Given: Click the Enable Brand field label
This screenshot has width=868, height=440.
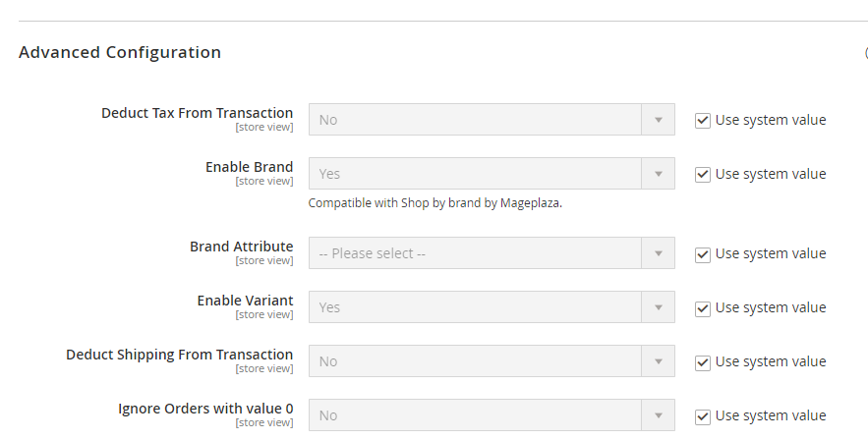Looking at the screenshot, I should 249,167.
